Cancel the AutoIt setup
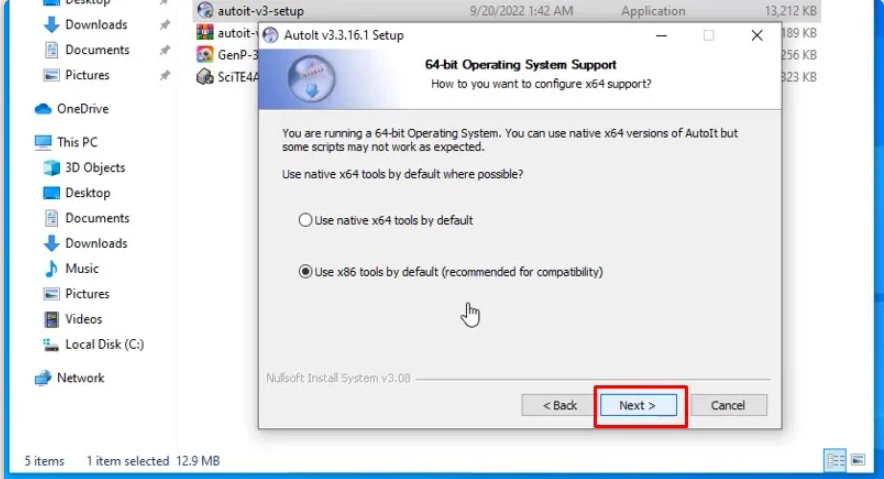The height and width of the screenshot is (479, 884). click(x=728, y=405)
